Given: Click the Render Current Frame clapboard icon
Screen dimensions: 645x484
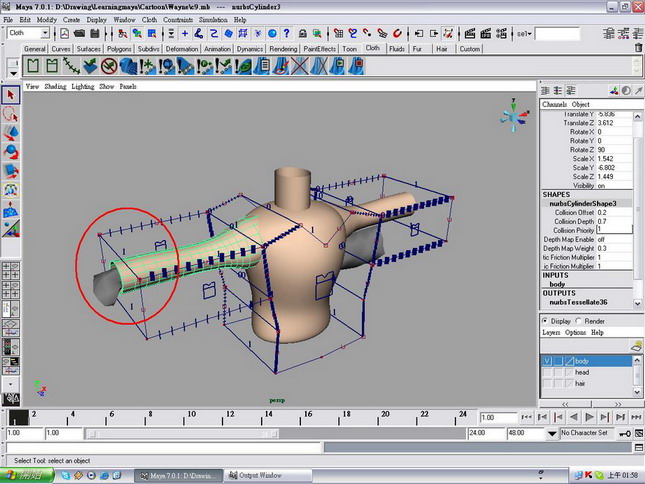Looking at the screenshot, I should point(470,34).
